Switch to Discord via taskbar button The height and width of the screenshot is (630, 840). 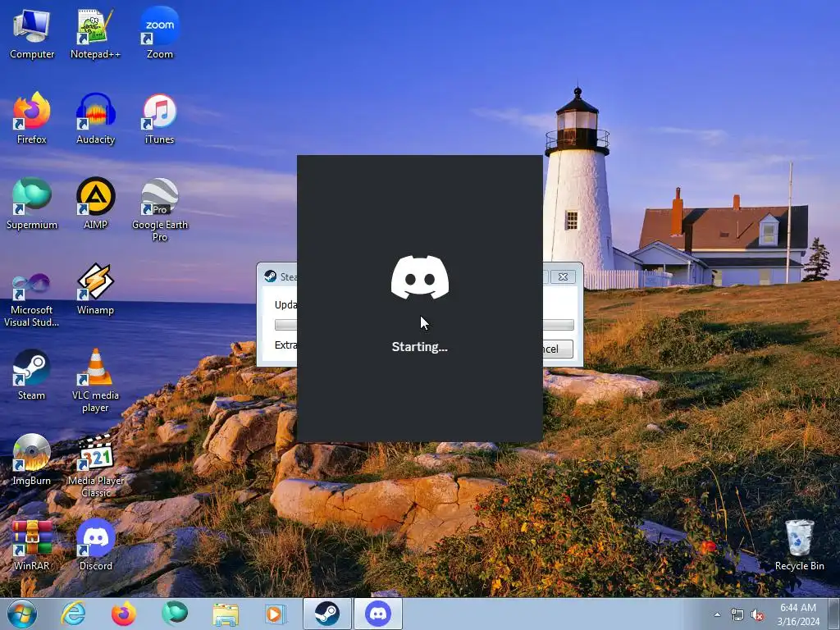[378, 614]
